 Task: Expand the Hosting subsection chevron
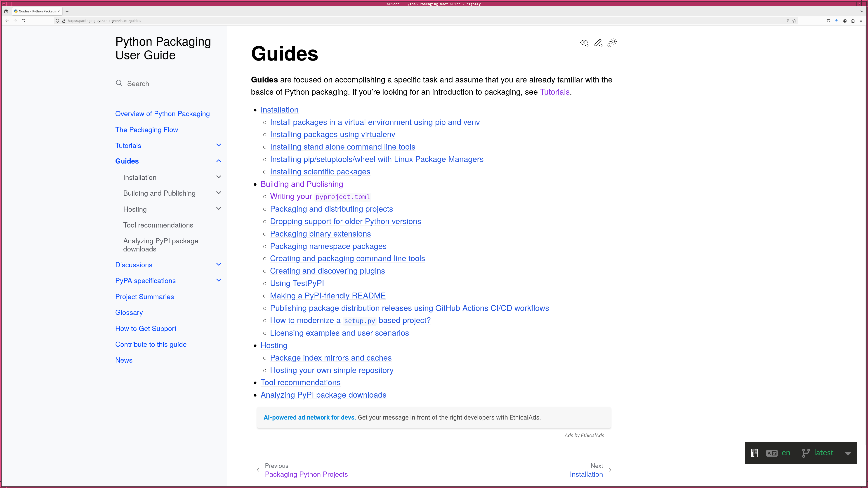click(x=218, y=209)
